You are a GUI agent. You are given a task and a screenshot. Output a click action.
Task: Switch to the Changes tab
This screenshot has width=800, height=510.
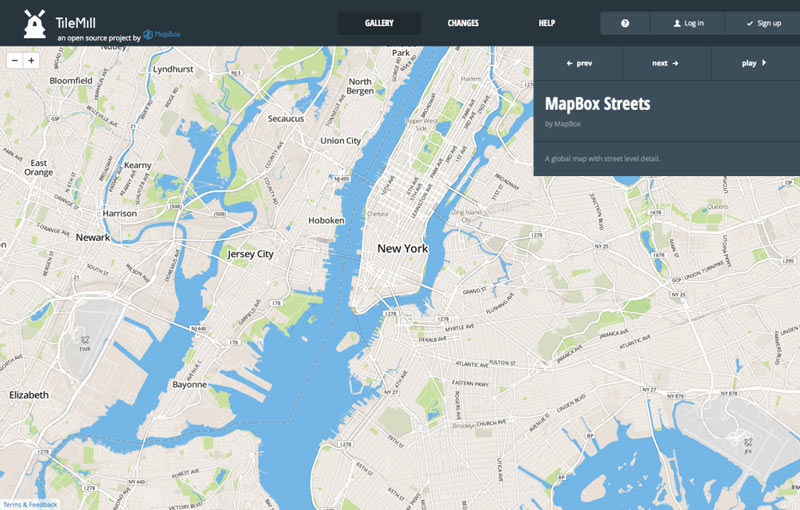(463, 23)
